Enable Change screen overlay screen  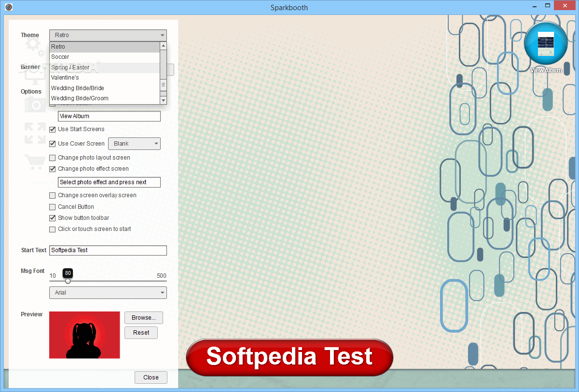tap(53, 195)
